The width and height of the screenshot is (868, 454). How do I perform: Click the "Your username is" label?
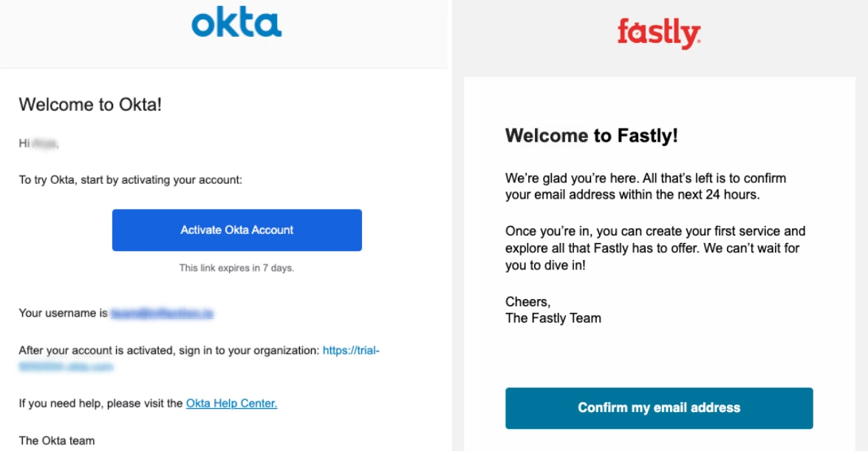tap(63, 313)
